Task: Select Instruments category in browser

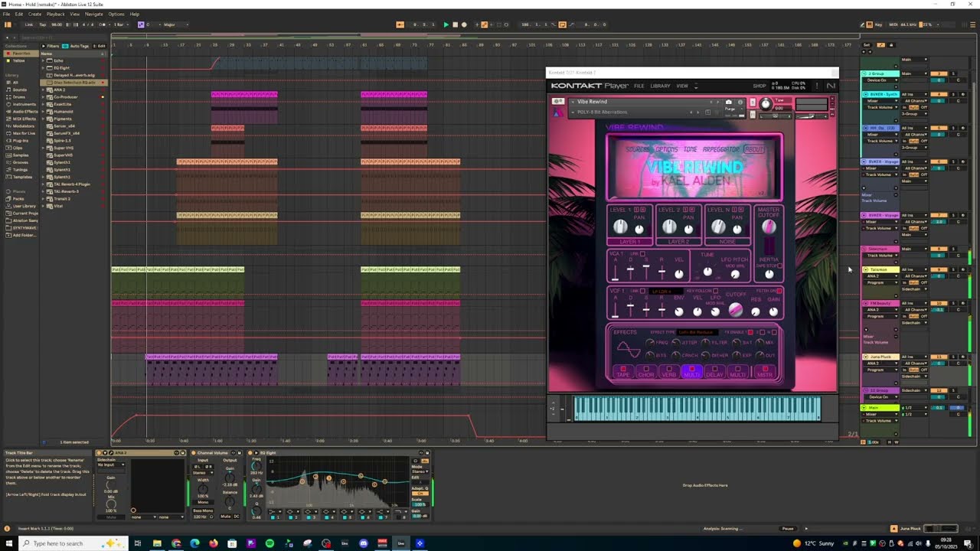Action: click(x=21, y=104)
